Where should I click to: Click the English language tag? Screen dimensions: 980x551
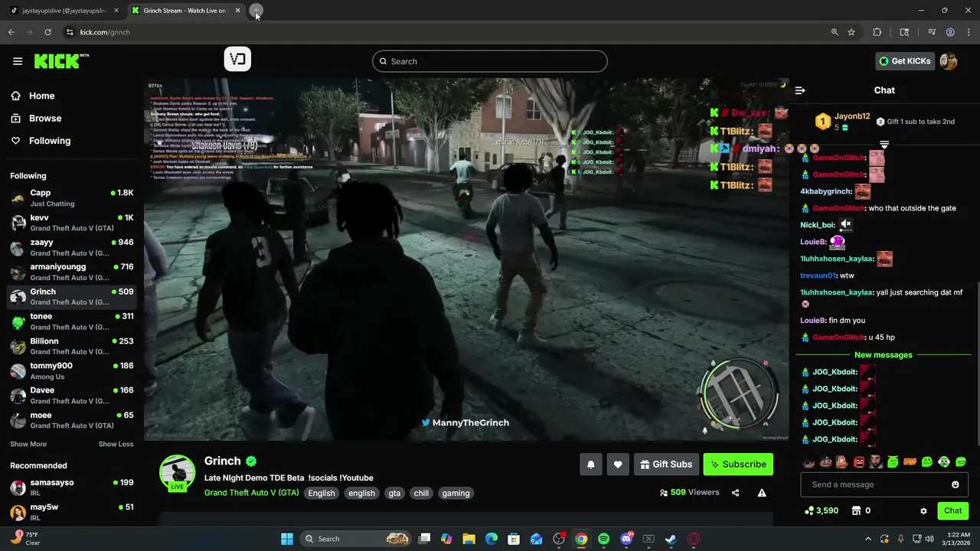pyautogui.click(x=322, y=493)
